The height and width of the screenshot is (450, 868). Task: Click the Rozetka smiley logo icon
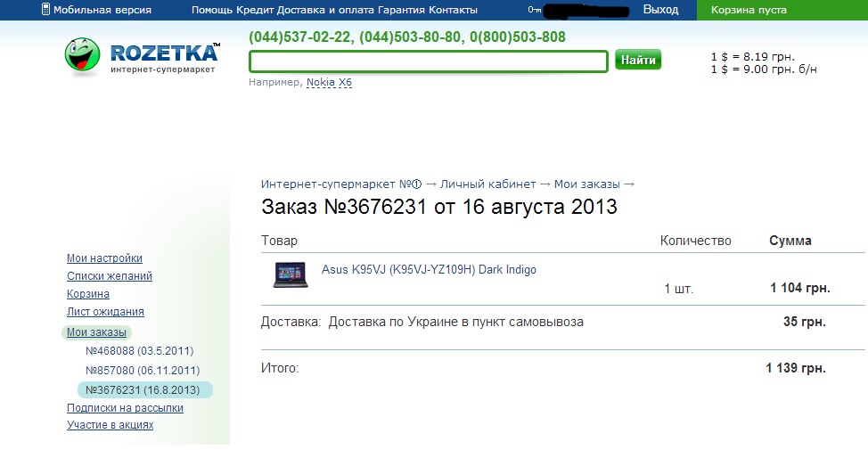pyautogui.click(x=83, y=55)
